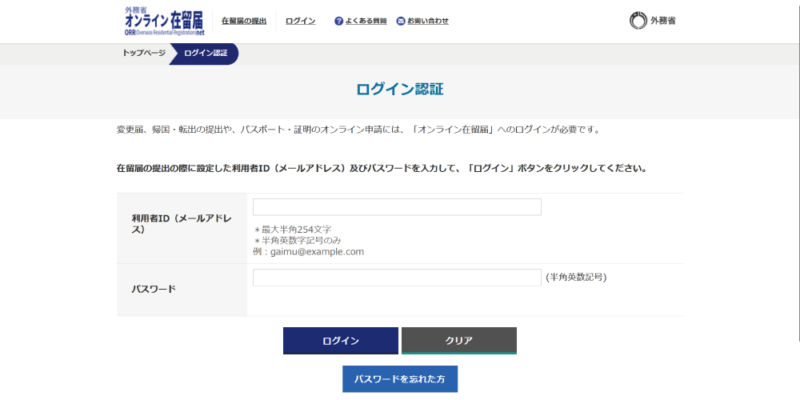The height and width of the screenshot is (400, 800).
Task: Open the お問い合わせ text link
Action: (428, 21)
